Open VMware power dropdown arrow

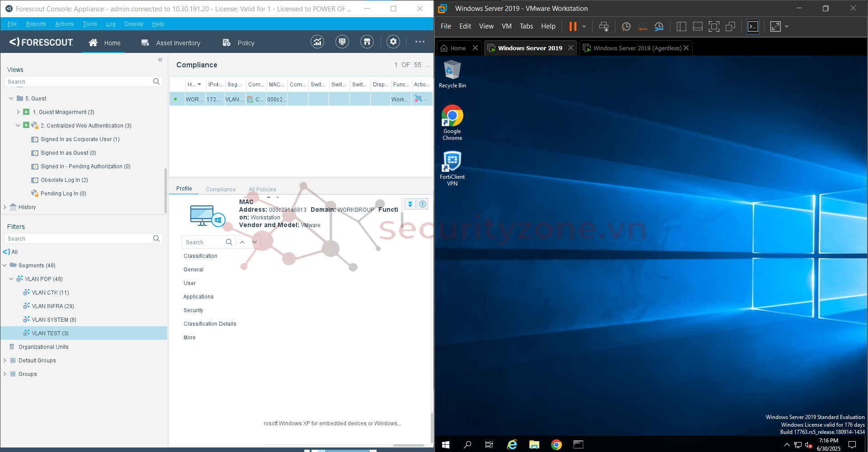[584, 27]
